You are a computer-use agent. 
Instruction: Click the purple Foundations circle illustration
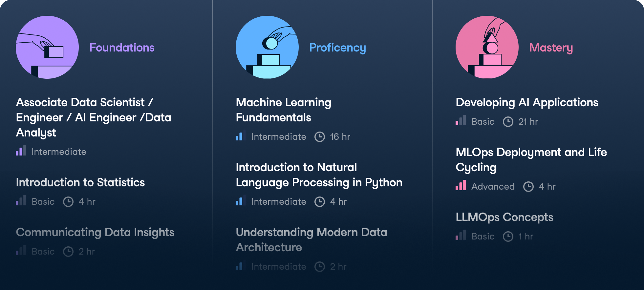[x=47, y=47]
